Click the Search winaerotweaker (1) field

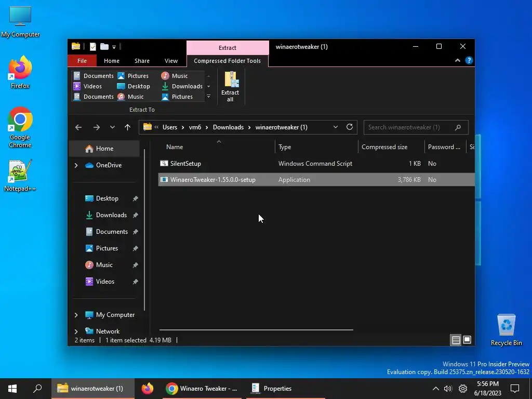(x=416, y=127)
